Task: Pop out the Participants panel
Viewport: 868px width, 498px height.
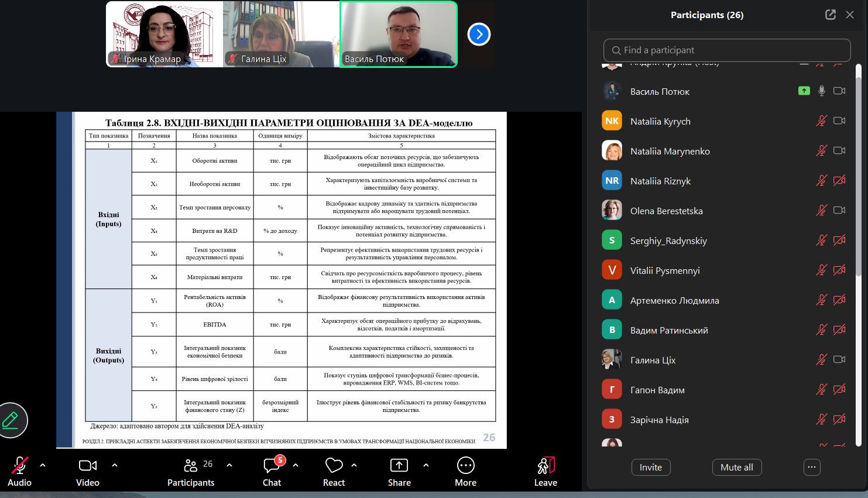Action: [830, 15]
